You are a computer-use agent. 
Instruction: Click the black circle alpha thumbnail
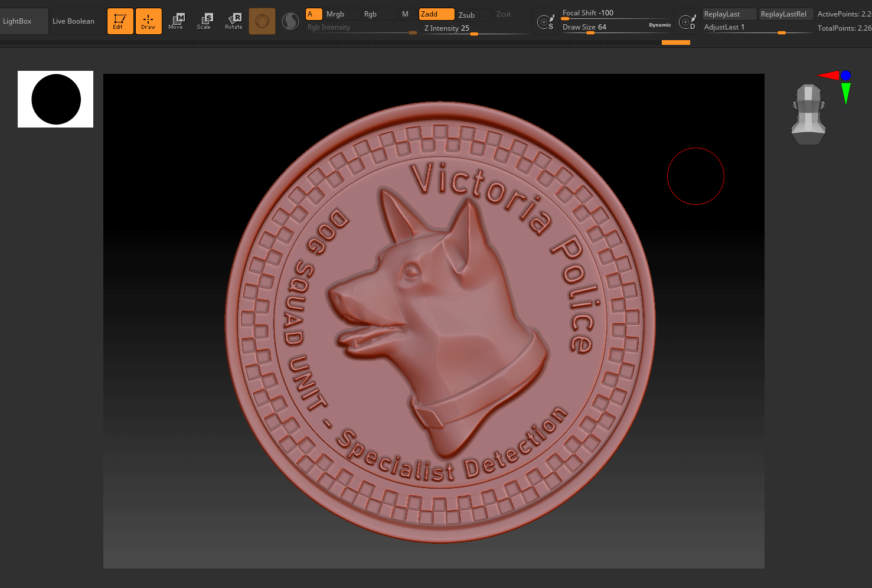pyautogui.click(x=55, y=99)
